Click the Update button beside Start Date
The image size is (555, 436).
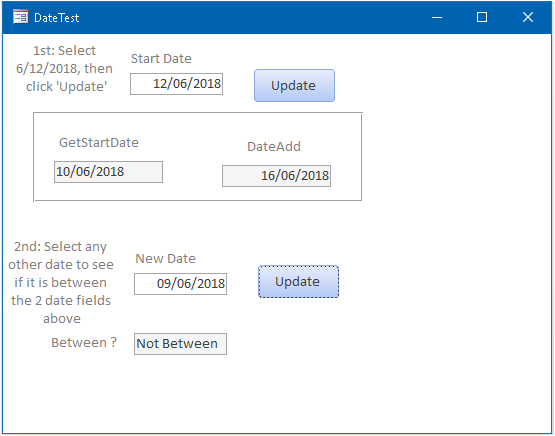point(294,86)
